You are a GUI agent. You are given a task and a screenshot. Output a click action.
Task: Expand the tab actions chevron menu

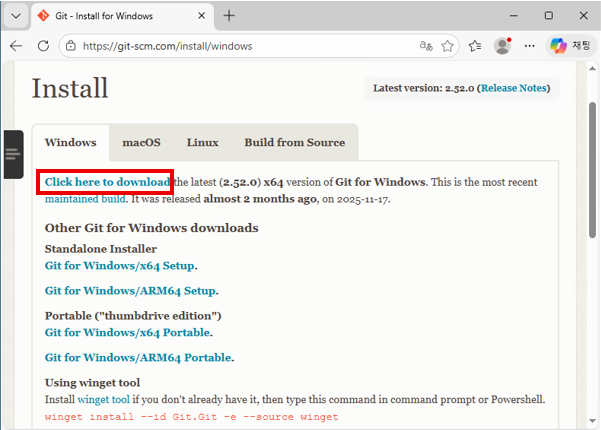(15, 16)
